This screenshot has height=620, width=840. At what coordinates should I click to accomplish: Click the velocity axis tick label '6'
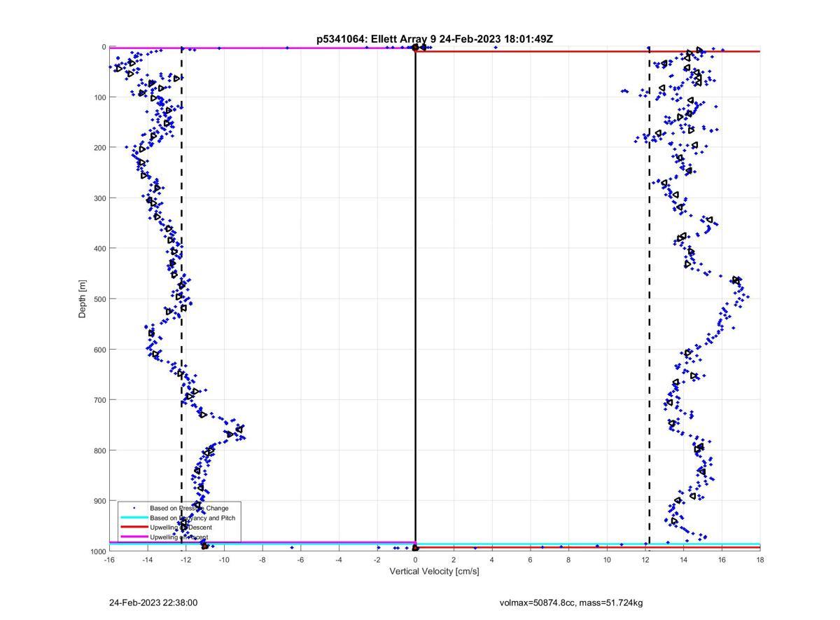coord(530,560)
